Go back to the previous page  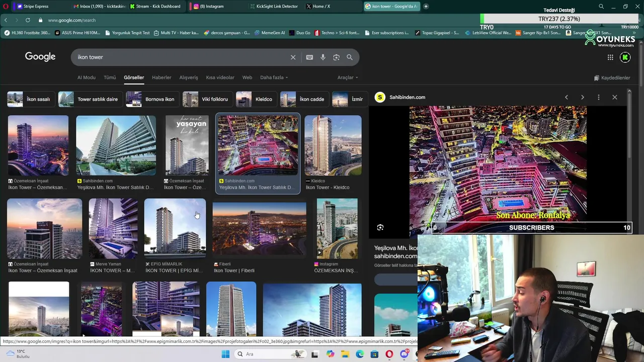(6, 20)
